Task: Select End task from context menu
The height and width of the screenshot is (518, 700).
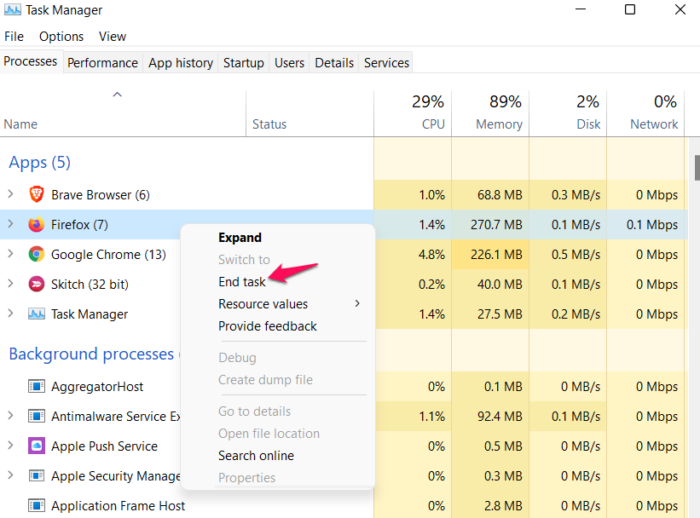Action: (x=242, y=282)
